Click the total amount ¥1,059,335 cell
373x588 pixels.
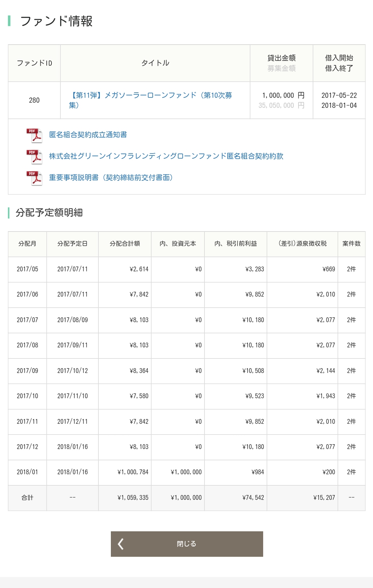[133, 498]
